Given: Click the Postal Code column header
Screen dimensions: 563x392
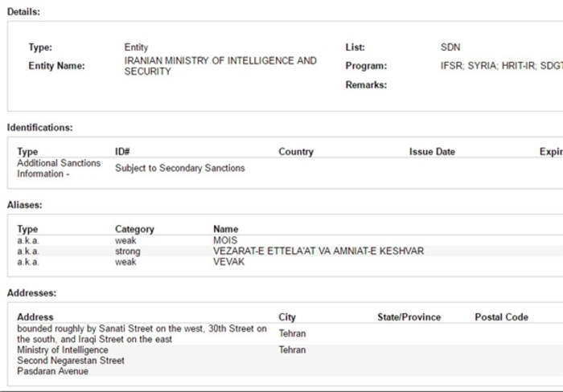Looking at the screenshot, I should click(x=501, y=316).
